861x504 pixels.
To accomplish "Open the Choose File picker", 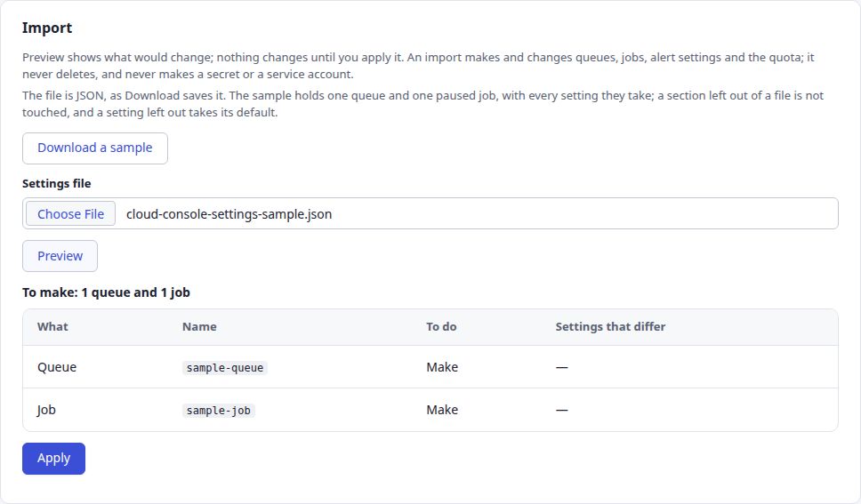I will point(71,213).
